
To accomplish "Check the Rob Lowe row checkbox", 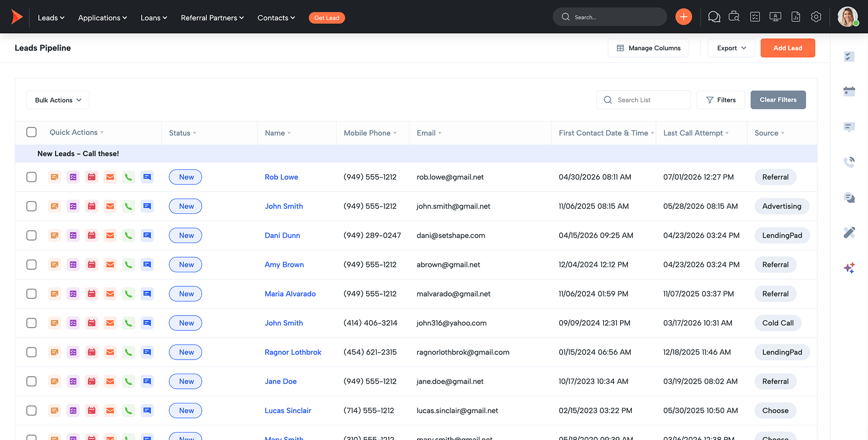I will click(31, 177).
